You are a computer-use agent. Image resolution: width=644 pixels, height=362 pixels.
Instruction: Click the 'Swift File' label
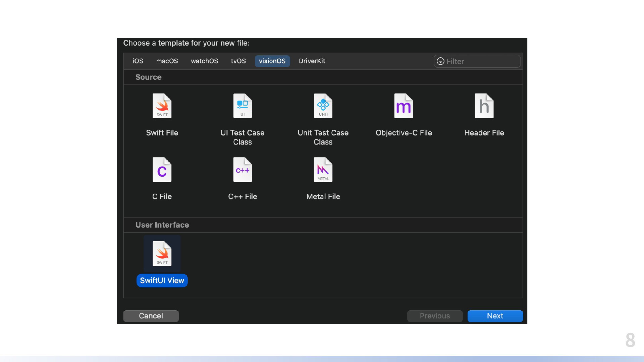(x=162, y=133)
